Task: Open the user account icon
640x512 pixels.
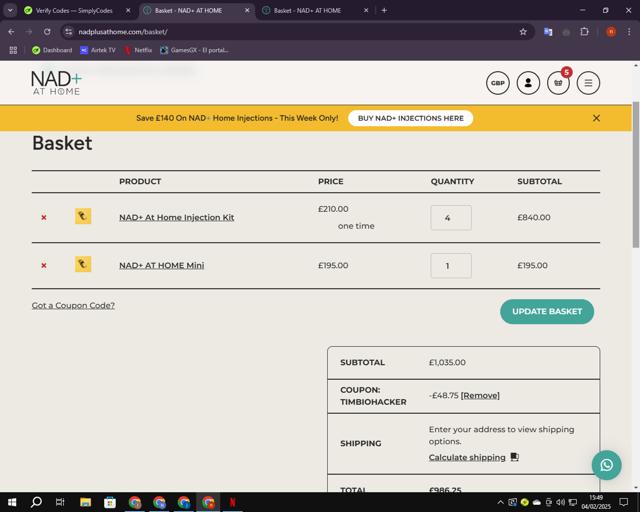Action: [528, 83]
